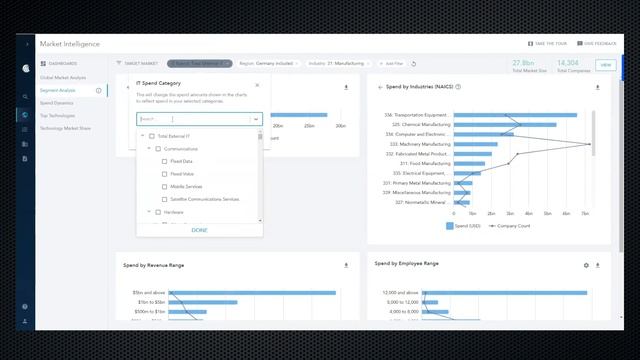Open the help icon at sidebar bottom

(x=25, y=307)
